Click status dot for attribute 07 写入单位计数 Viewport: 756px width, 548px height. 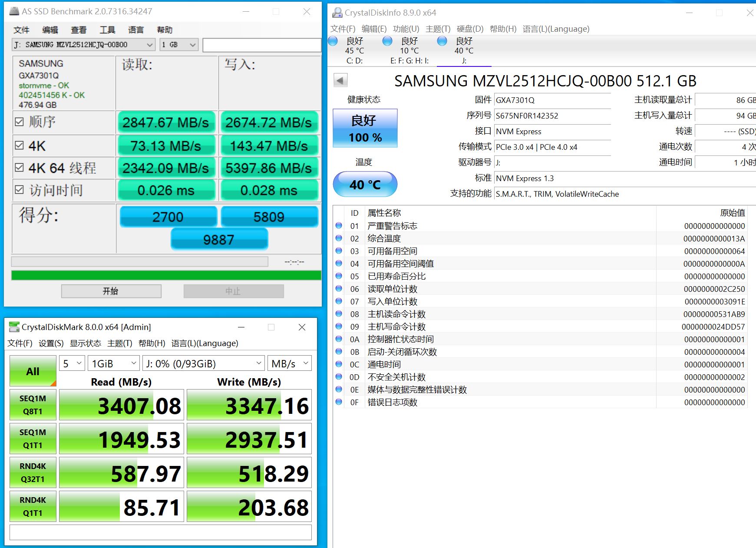click(339, 301)
